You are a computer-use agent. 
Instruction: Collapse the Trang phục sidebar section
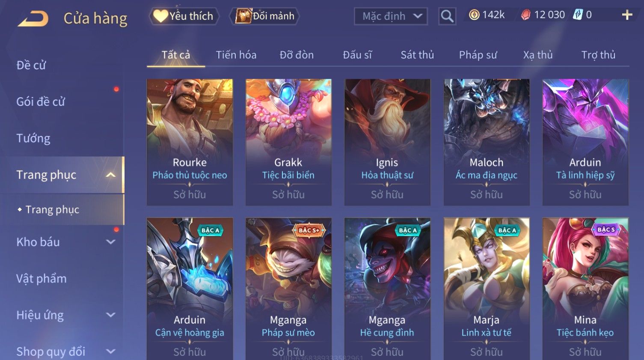(110, 175)
